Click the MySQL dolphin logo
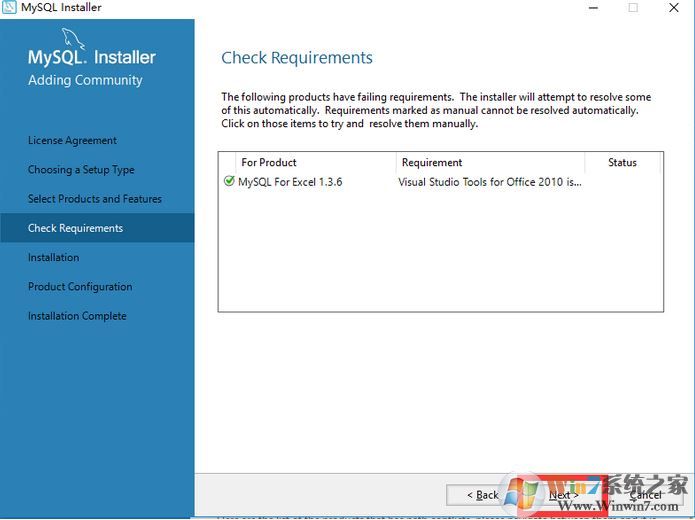The width and height of the screenshot is (695, 520). 73,39
